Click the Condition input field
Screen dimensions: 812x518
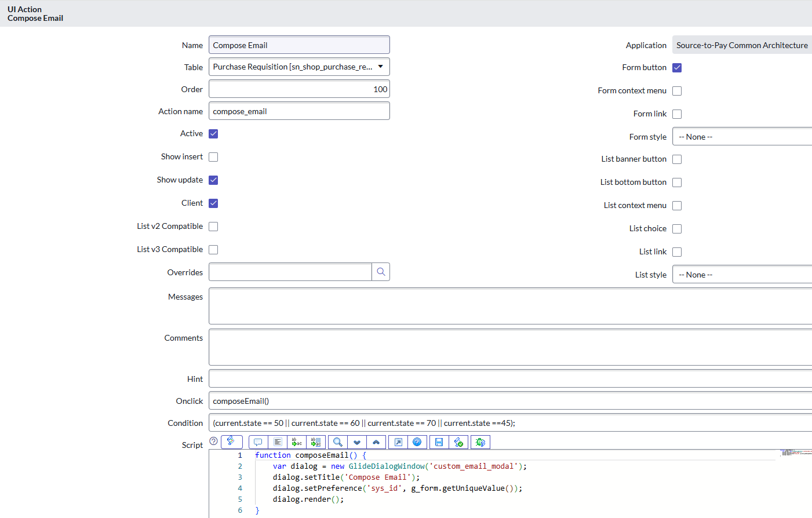pyautogui.click(x=510, y=423)
